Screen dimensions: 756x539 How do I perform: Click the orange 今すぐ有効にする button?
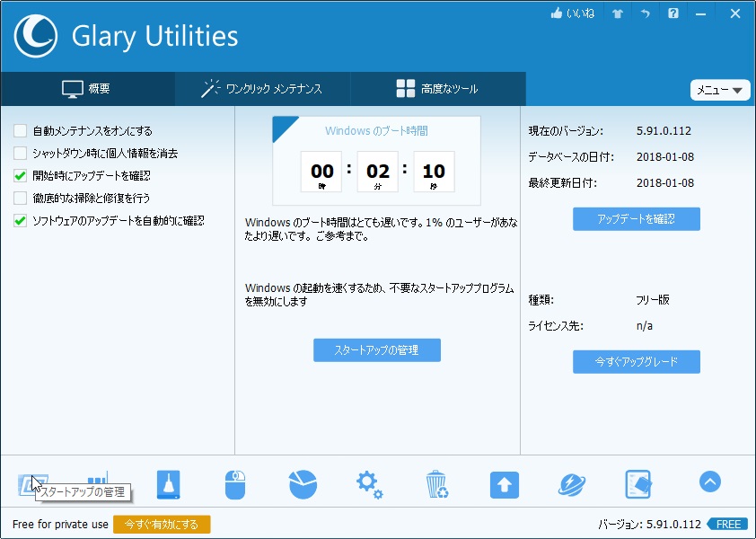(x=162, y=524)
